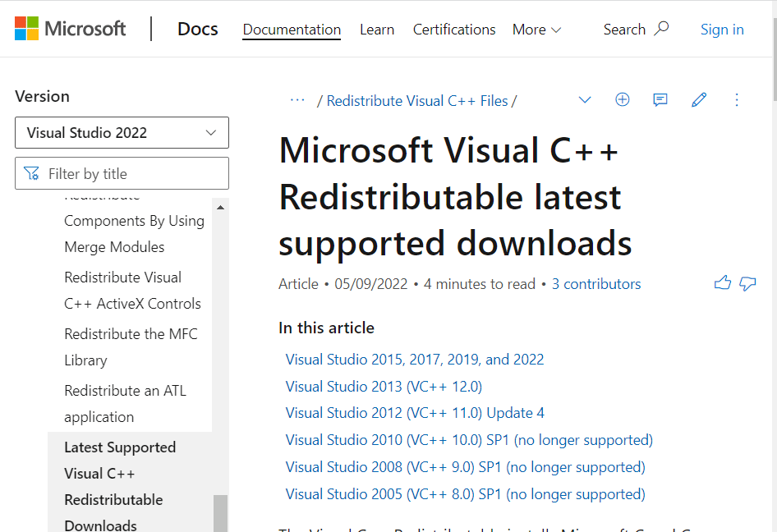This screenshot has height=532, width=777.
Task: Click the pencil edit icon
Action: [699, 100]
